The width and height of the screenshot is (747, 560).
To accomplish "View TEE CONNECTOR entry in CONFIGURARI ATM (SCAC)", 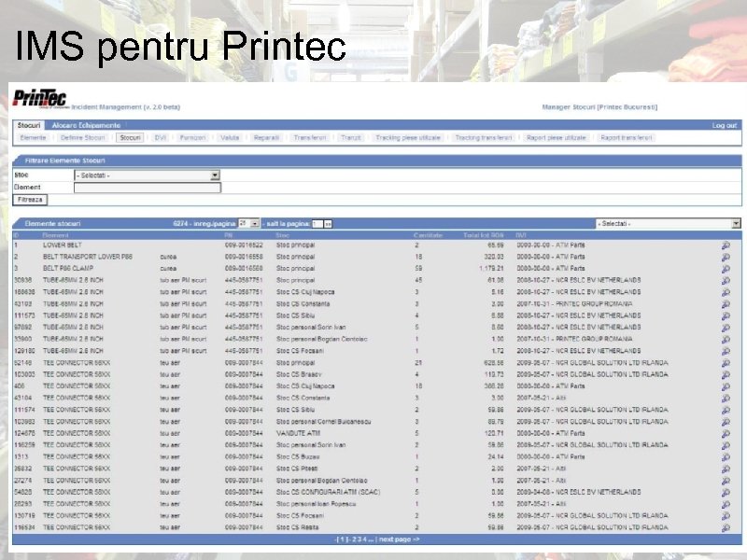I will point(726,493).
